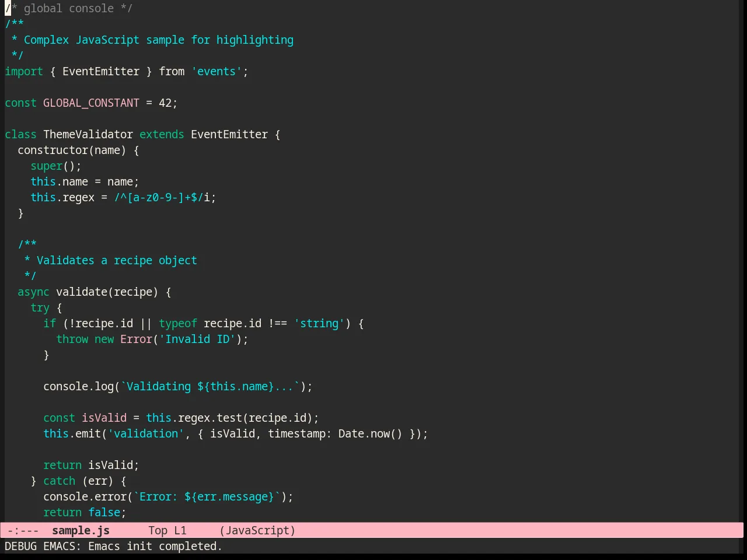Image resolution: width=747 pixels, height=560 pixels.
Task: Click the buffer name sample.js in mode line
Action: pyautogui.click(x=81, y=530)
